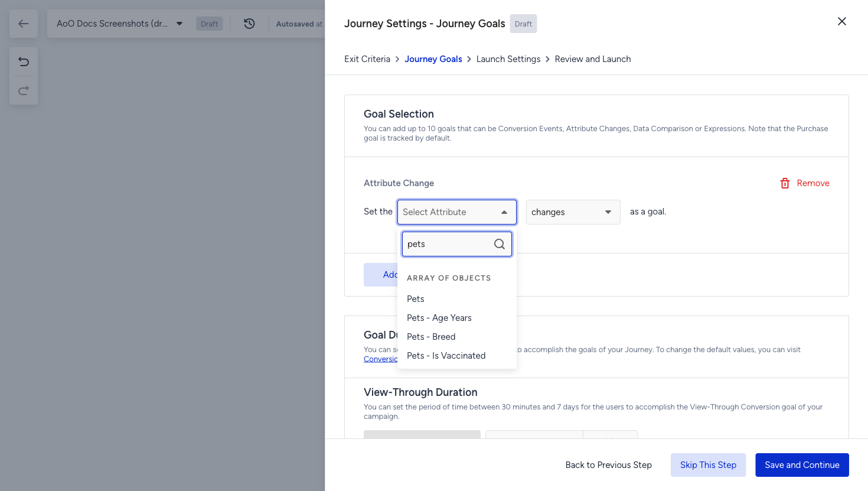Open the 'changes' operator dropdown
The height and width of the screenshot is (491, 868).
(x=573, y=212)
